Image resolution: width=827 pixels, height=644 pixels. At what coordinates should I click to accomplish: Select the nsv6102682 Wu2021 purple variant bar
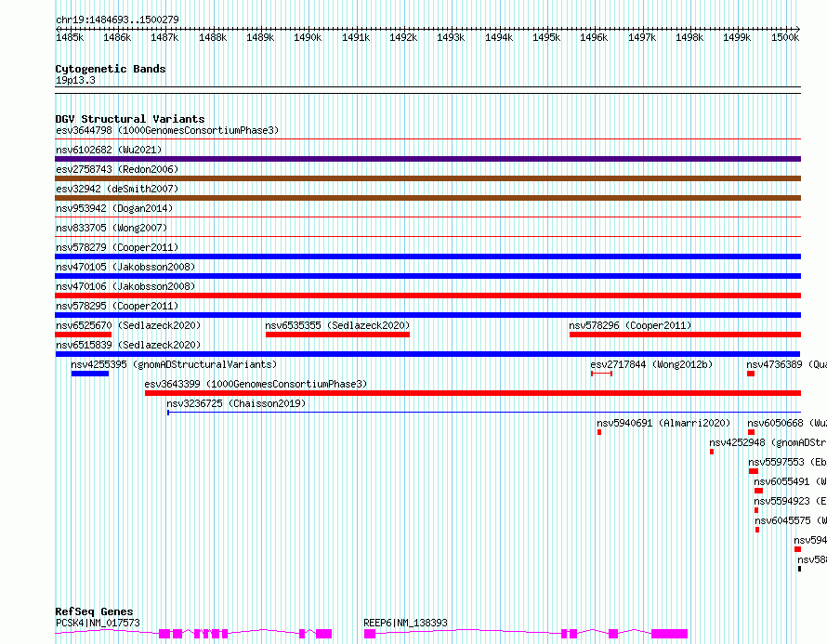point(427,159)
